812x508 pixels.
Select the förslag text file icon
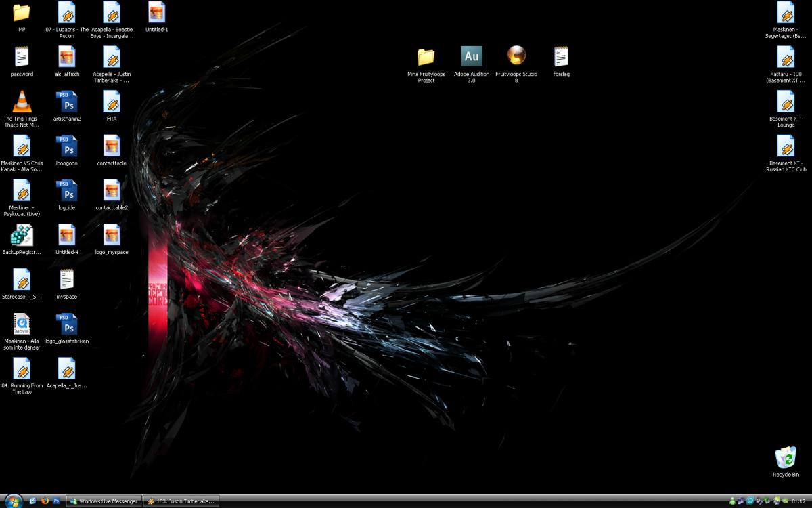coord(561,56)
